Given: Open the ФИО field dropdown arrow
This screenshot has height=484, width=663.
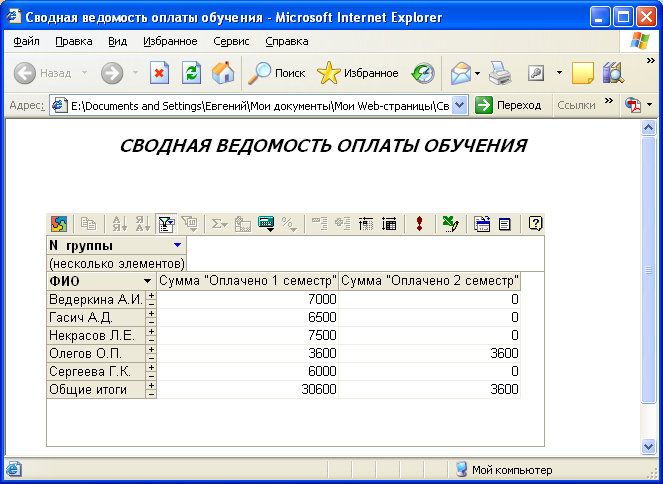Looking at the screenshot, I should pyautogui.click(x=148, y=281).
